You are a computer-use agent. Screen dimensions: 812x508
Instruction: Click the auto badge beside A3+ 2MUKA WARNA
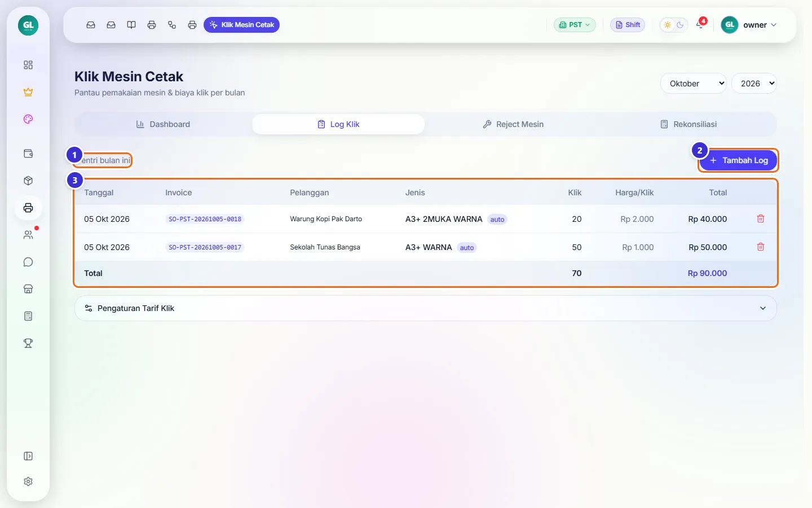(497, 220)
